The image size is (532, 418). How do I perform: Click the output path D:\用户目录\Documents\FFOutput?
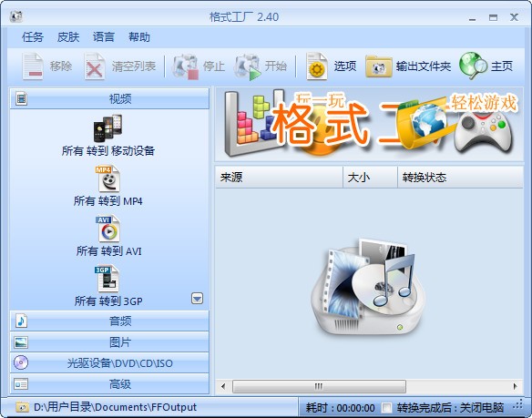point(115,407)
